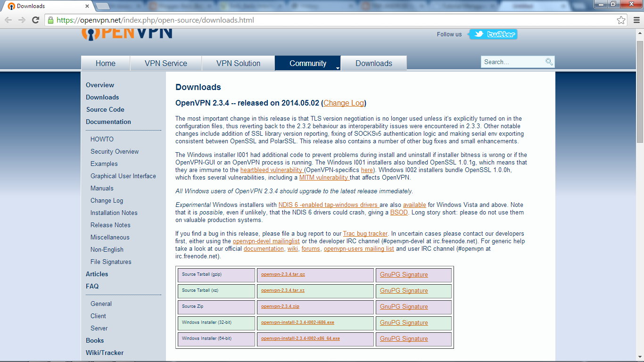The height and width of the screenshot is (362, 644).
Task: Select the Community navigation tab
Action: point(308,63)
